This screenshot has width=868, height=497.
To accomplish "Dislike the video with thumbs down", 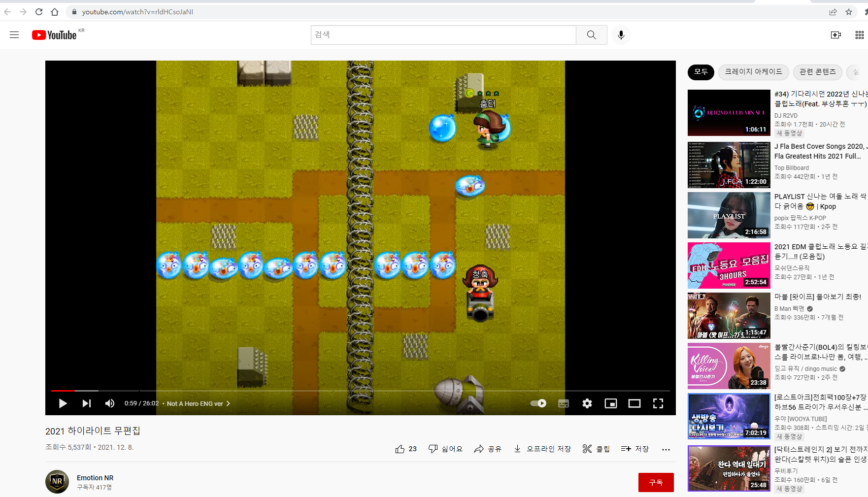I will click(x=445, y=449).
